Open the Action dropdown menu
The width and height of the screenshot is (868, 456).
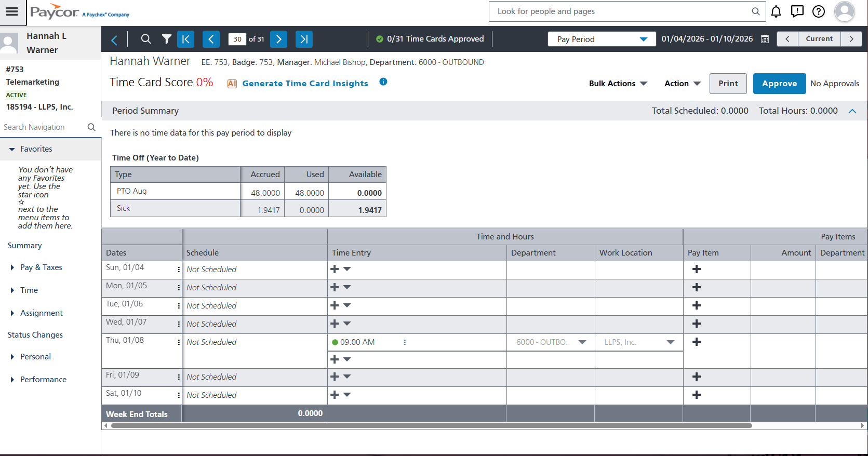pos(682,84)
